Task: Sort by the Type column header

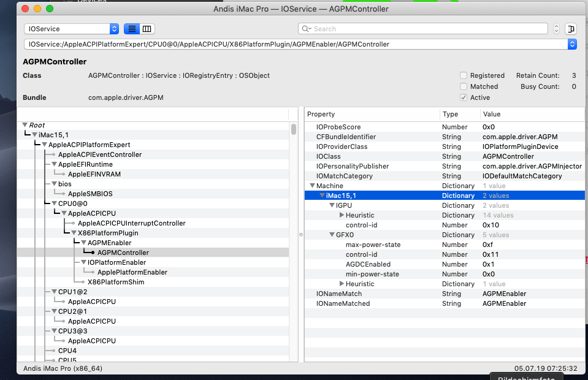Action: tap(460, 114)
